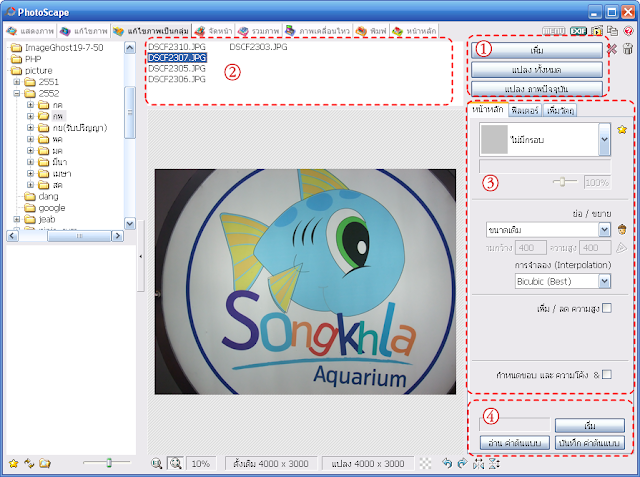Click the triangle icon next to the height field
Screen dimensions: 640x477
[621, 248]
